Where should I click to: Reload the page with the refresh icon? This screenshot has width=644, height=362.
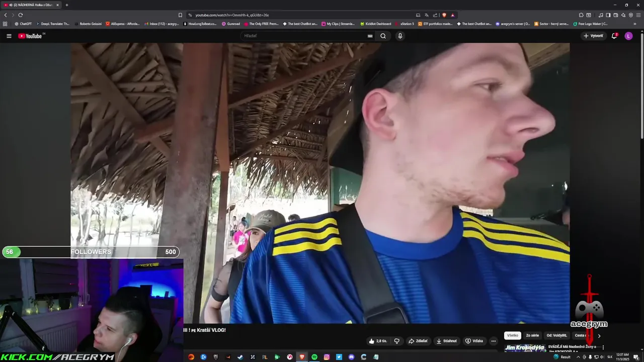pos(20,15)
